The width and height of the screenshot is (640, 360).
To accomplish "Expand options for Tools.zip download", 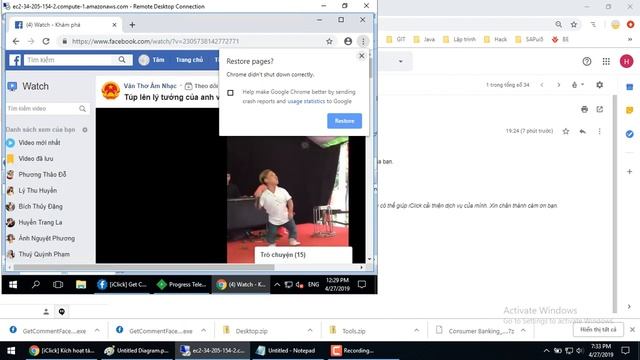I will 416,331.
